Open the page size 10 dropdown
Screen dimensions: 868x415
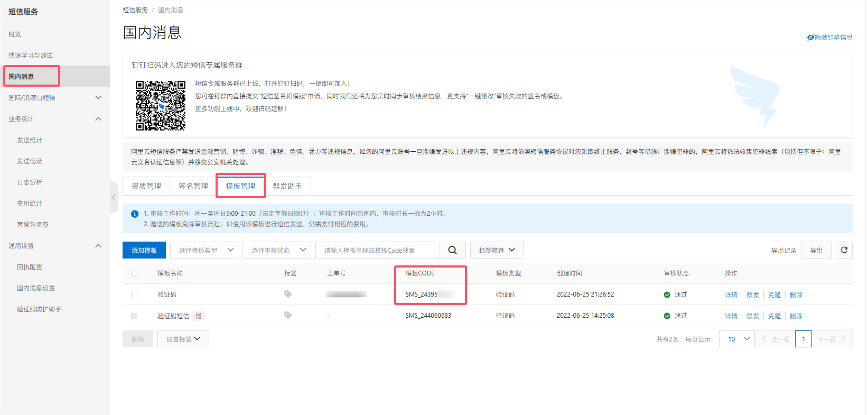(x=737, y=339)
